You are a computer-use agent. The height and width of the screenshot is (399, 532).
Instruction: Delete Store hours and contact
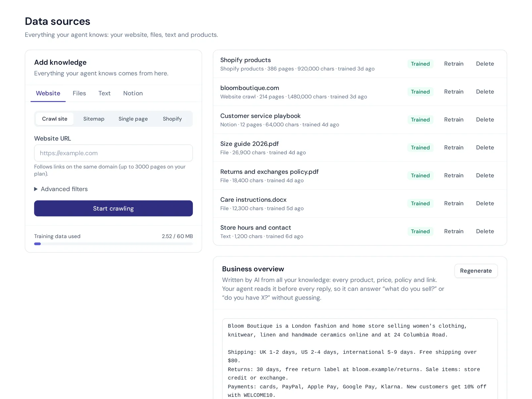coord(485,231)
